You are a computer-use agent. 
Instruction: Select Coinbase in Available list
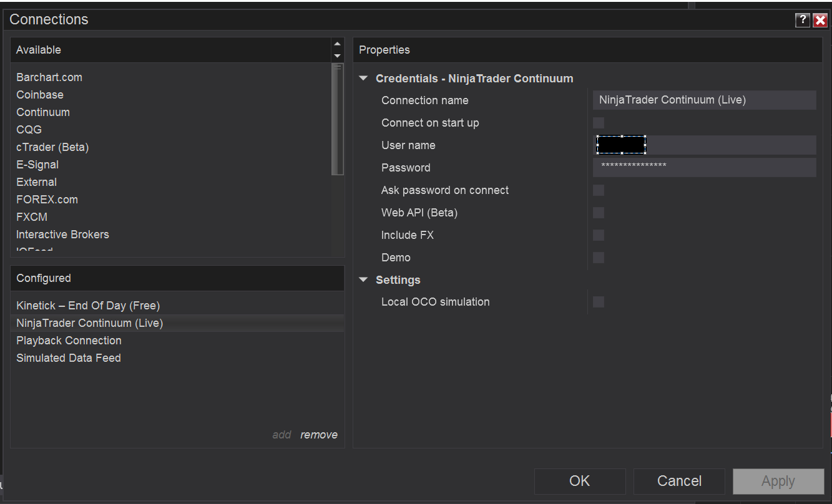40,95
